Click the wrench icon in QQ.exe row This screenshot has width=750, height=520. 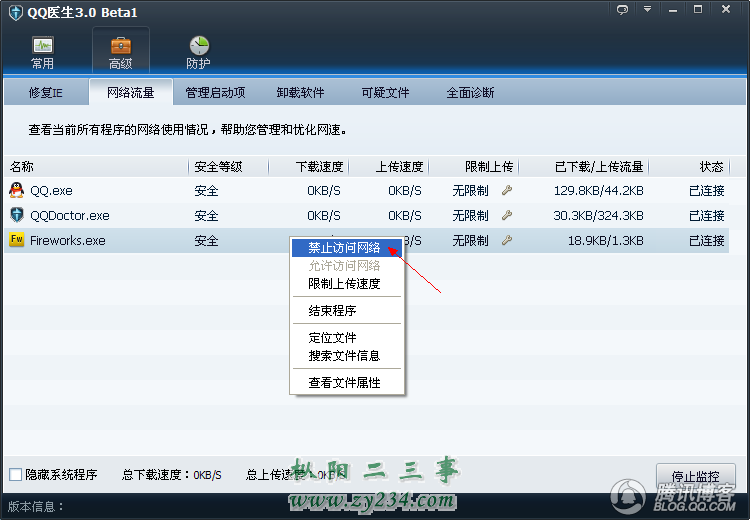click(507, 190)
